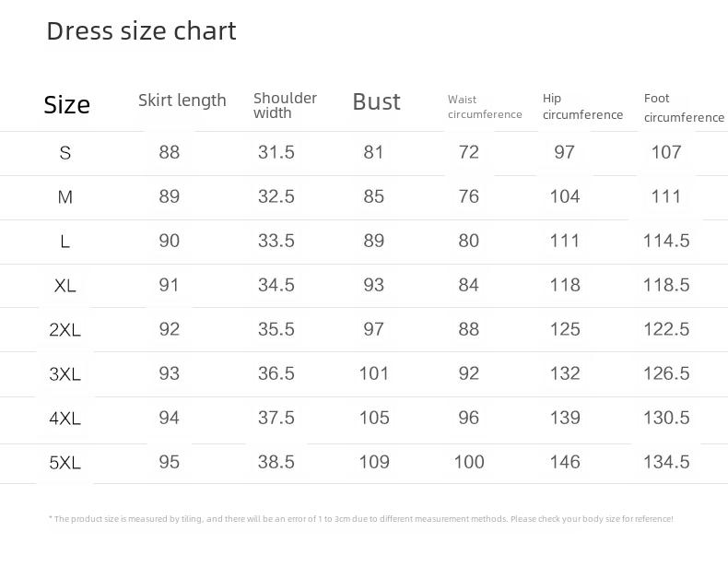Select the Size column header
Viewport: 728px width, 567px height.
click(67, 105)
